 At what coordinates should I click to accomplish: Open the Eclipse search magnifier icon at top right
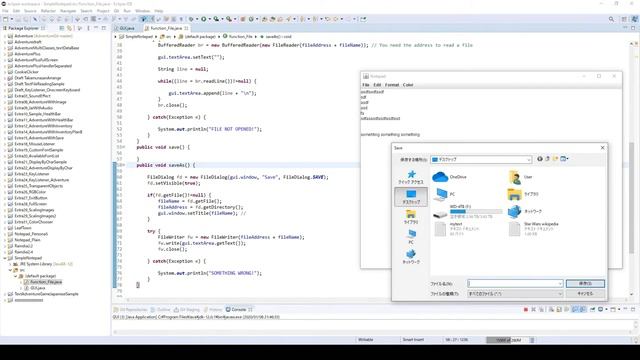point(611,19)
